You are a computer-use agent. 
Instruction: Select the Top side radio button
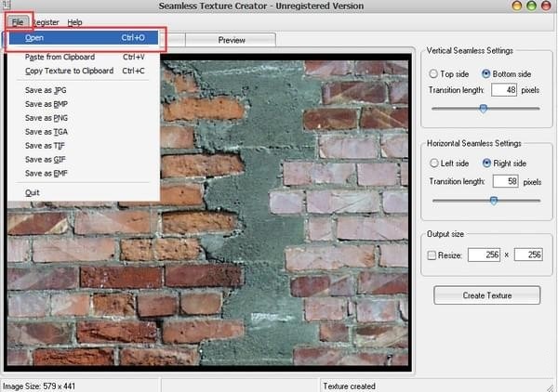(434, 73)
